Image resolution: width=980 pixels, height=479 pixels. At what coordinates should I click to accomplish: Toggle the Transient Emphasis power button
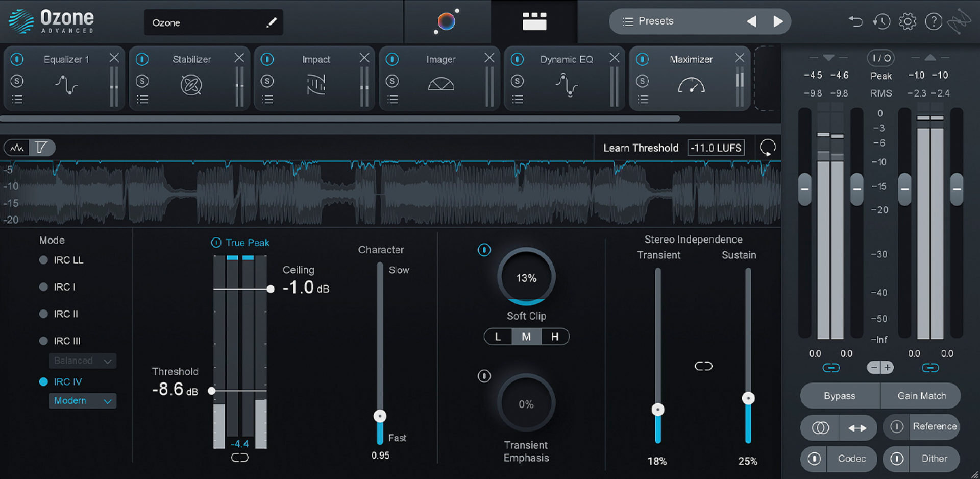click(484, 376)
